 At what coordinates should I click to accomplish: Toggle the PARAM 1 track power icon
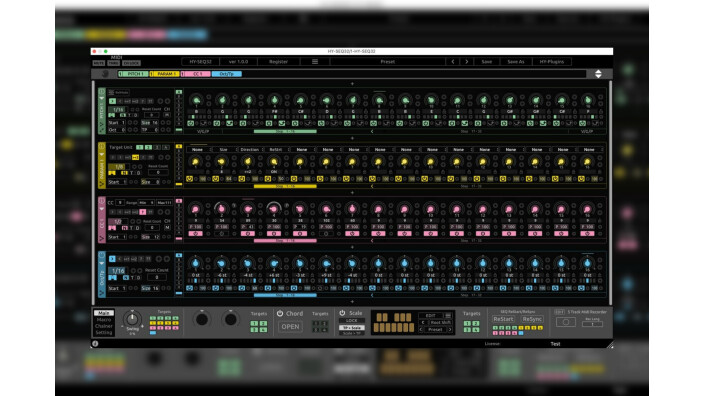(102, 146)
